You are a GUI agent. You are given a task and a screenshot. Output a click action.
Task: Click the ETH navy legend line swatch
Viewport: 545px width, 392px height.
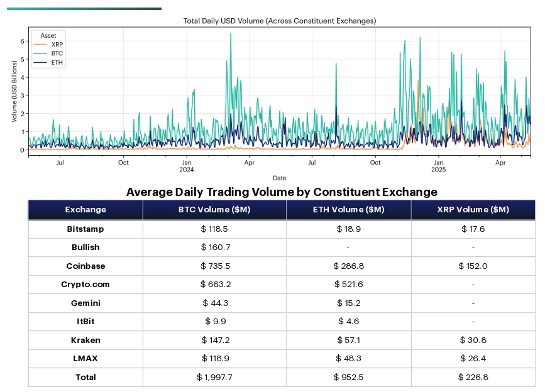pyautogui.click(x=40, y=63)
